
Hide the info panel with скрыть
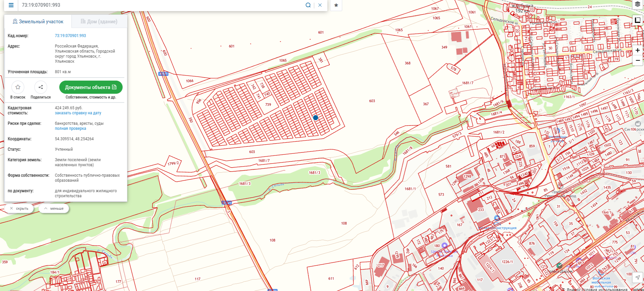(x=19, y=208)
